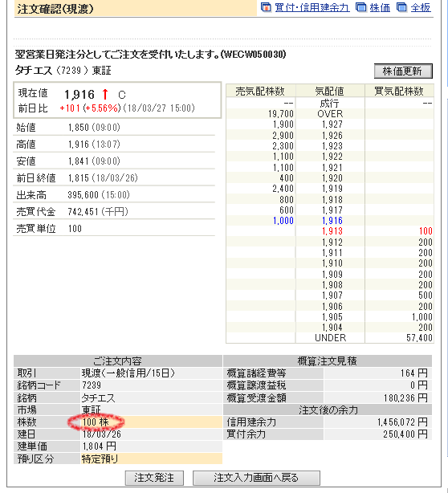Click volume value 395,600 (15:00)

[x=99, y=195]
